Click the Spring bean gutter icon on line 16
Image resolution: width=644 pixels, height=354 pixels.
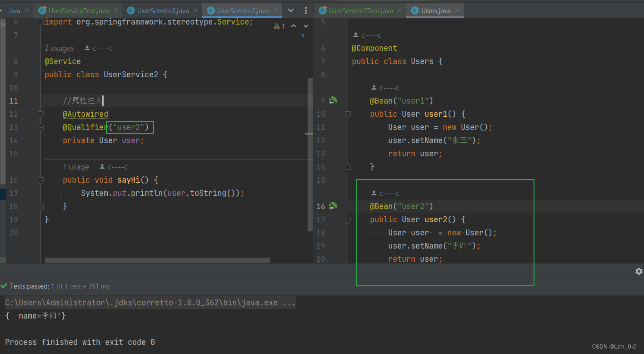(x=333, y=206)
